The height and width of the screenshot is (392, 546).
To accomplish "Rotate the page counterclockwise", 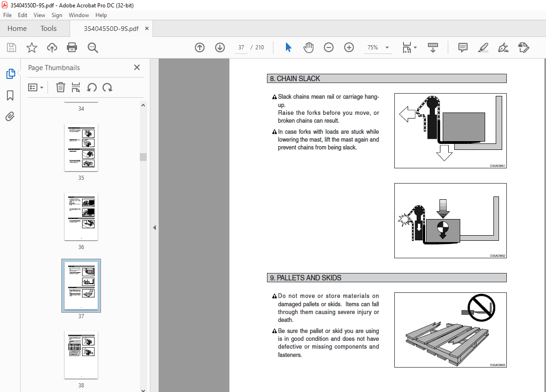I will click(x=92, y=87).
